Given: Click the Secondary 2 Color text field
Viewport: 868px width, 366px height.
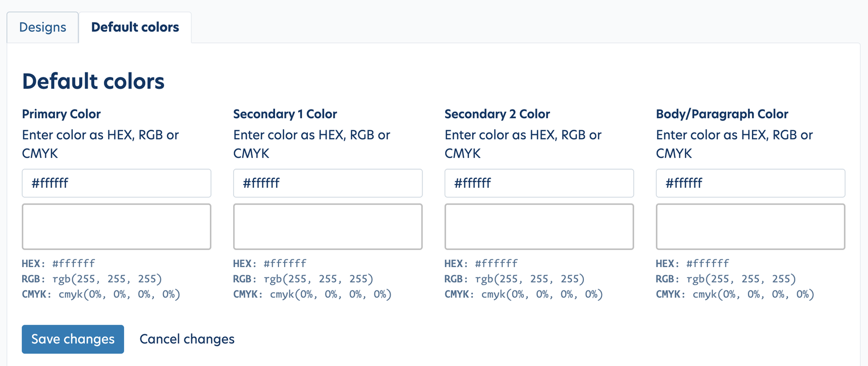Looking at the screenshot, I should click(x=539, y=183).
